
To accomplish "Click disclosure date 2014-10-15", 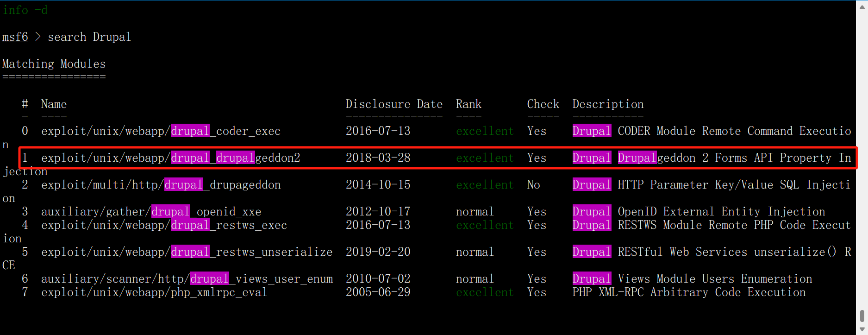I will pos(378,185).
